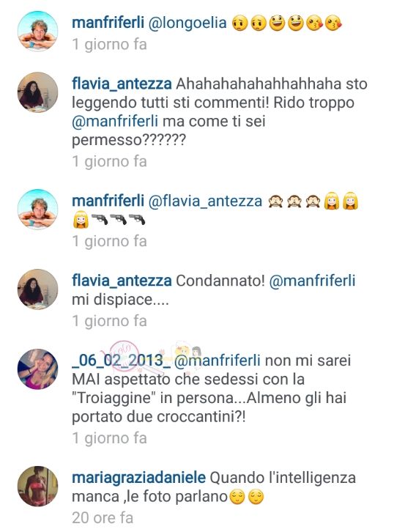Tap the mariagraziadaniele username
The height and width of the screenshot is (532, 405).
(x=138, y=478)
